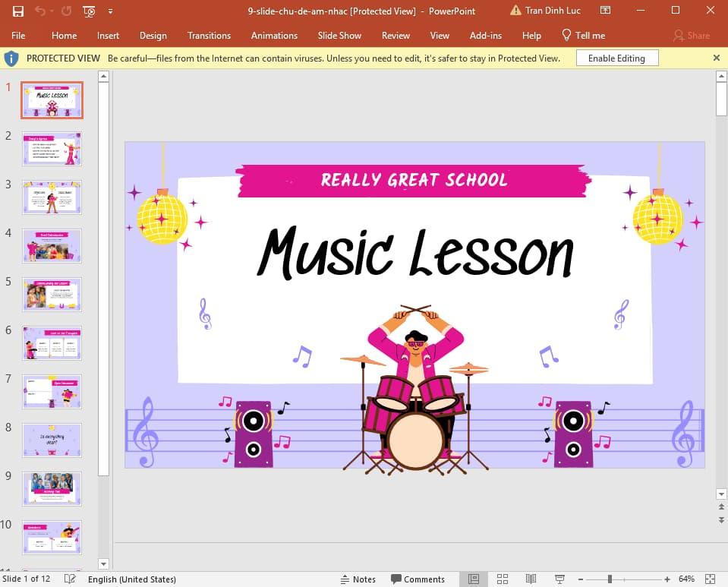Expand Customize Quick Access Toolbar dropdown
Image resolution: width=728 pixels, height=587 pixels.
click(111, 11)
